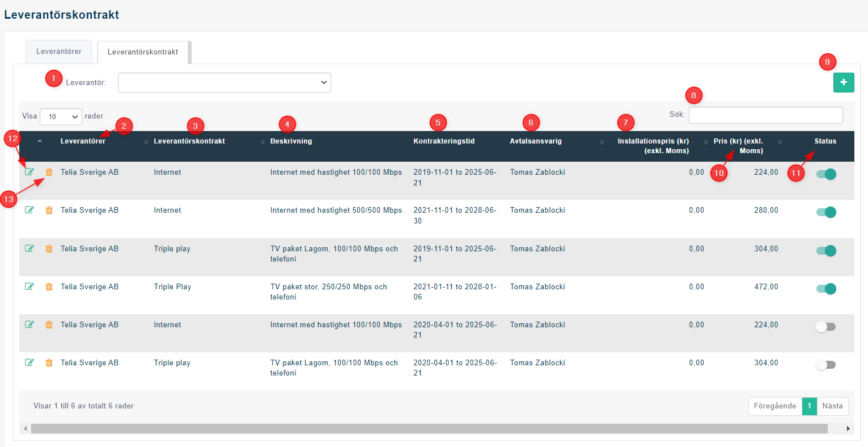Click period '2021-01-11 to 2028-01-06'
Screen dimensions: 868x447
click(x=455, y=292)
